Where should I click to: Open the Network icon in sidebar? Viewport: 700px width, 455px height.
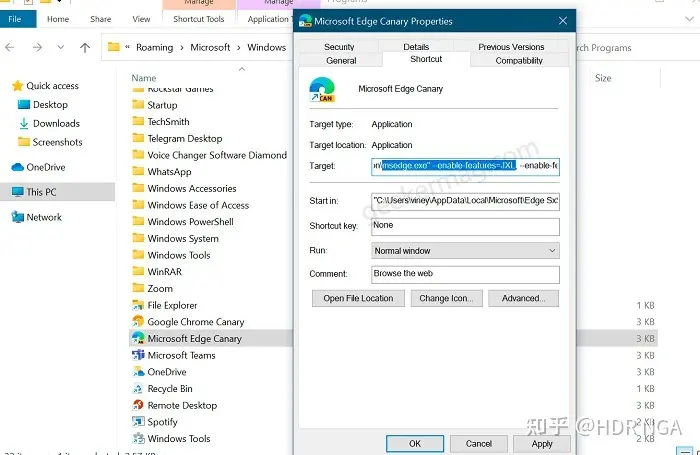(17, 217)
